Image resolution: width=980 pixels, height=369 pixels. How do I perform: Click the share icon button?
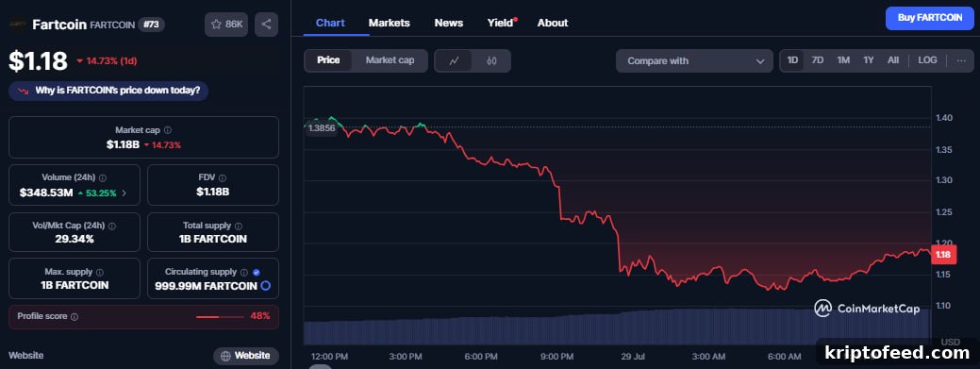click(x=266, y=25)
